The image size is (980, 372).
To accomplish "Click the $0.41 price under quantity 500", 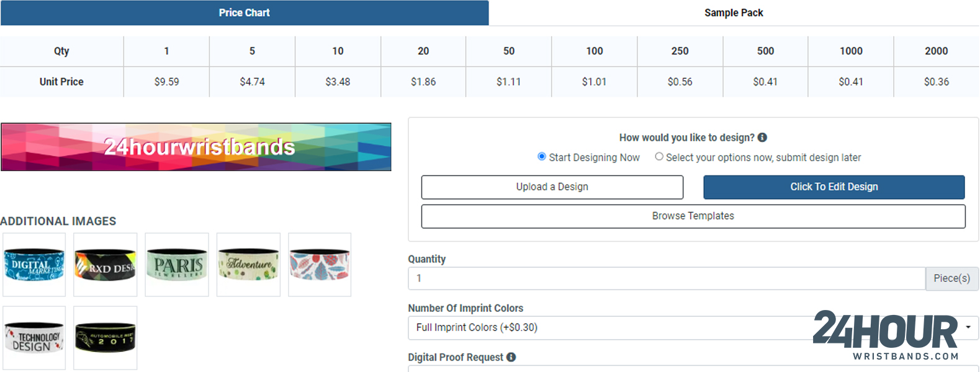I will point(766,82).
